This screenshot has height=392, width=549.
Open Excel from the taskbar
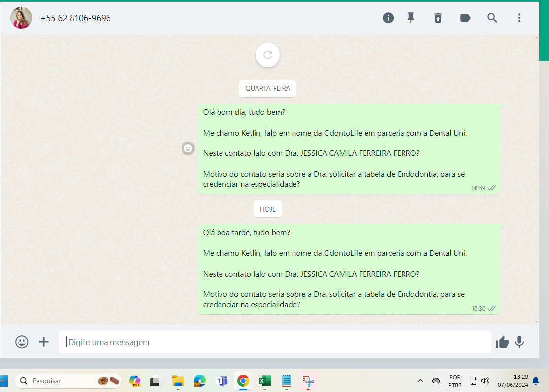pos(265,381)
